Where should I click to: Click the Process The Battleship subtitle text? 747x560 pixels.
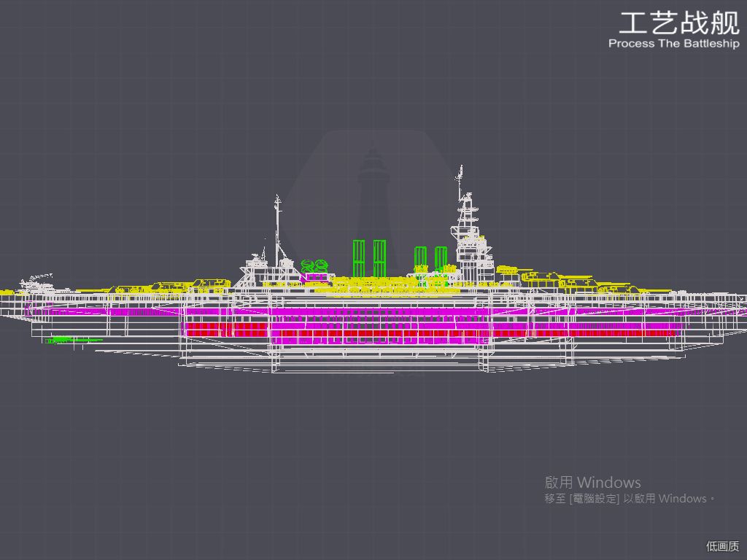click(673, 43)
